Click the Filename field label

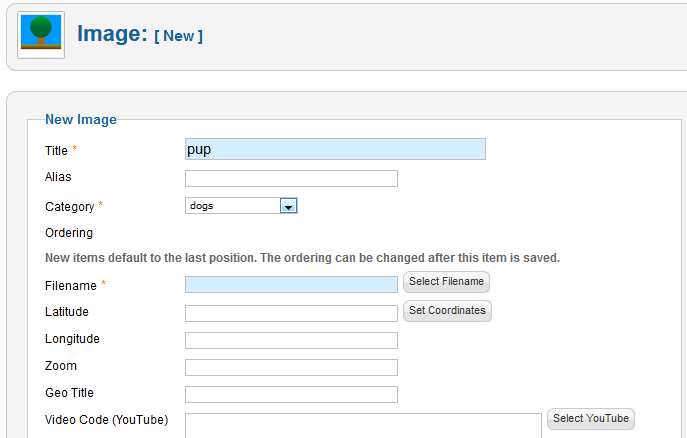coord(70,285)
